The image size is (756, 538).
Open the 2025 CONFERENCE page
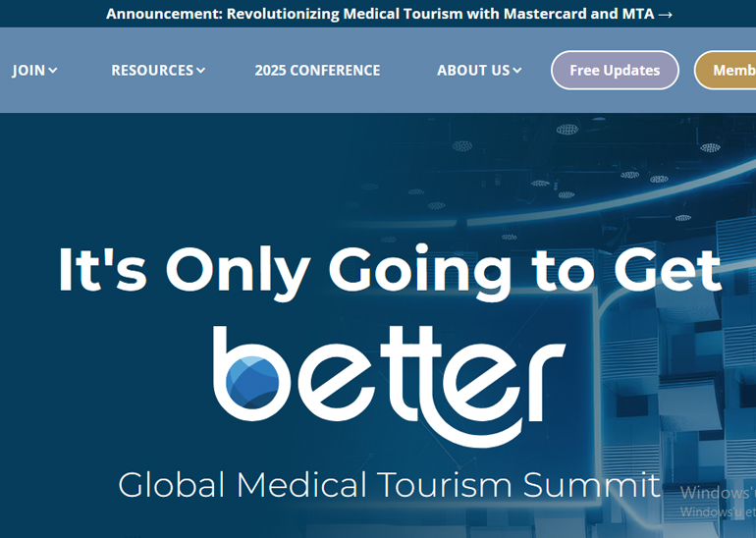(317, 71)
